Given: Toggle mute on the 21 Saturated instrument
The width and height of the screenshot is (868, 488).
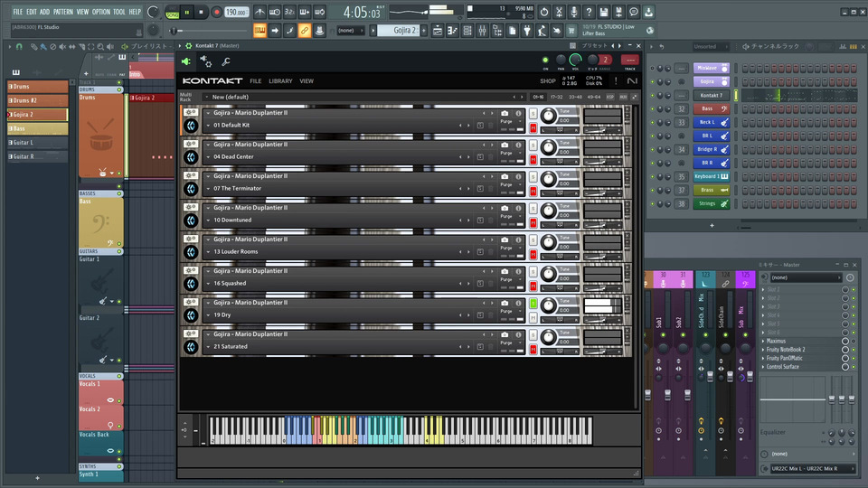Looking at the screenshot, I should [x=533, y=350].
